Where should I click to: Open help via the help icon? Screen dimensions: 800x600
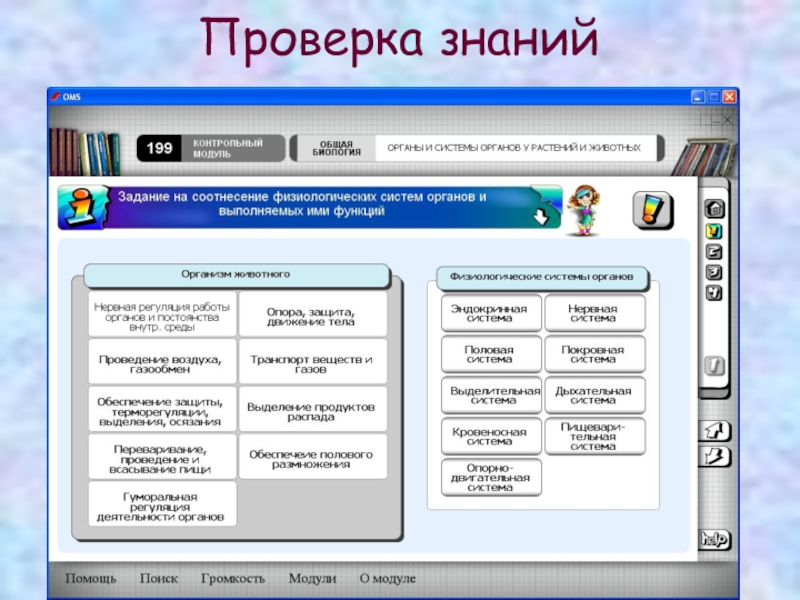click(715, 539)
